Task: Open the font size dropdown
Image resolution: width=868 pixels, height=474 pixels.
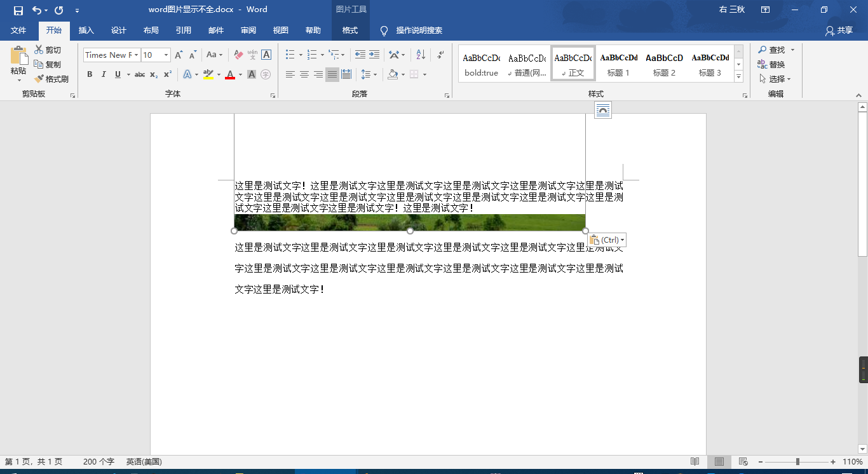Action: click(166, 55)
